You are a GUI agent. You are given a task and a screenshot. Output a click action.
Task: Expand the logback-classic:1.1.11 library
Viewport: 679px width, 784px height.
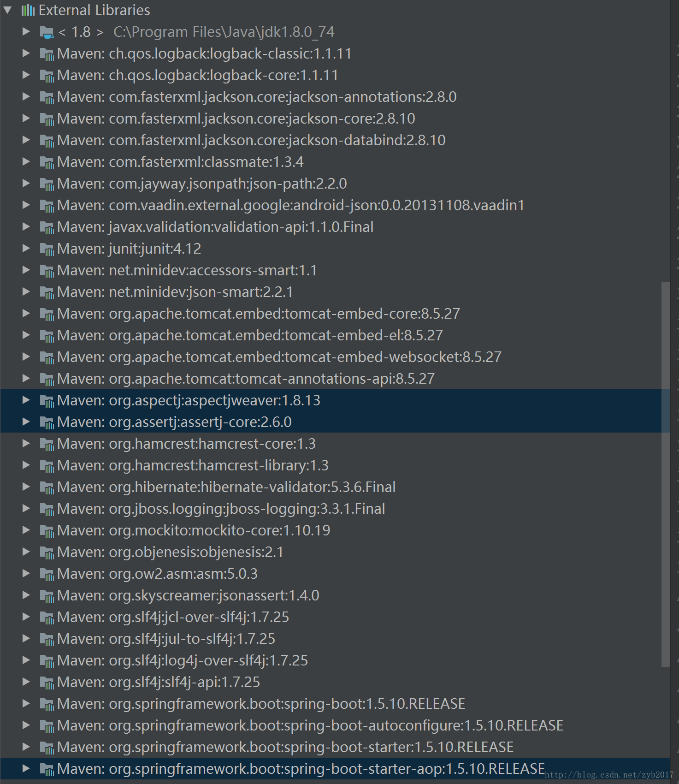tap(26, 53)
